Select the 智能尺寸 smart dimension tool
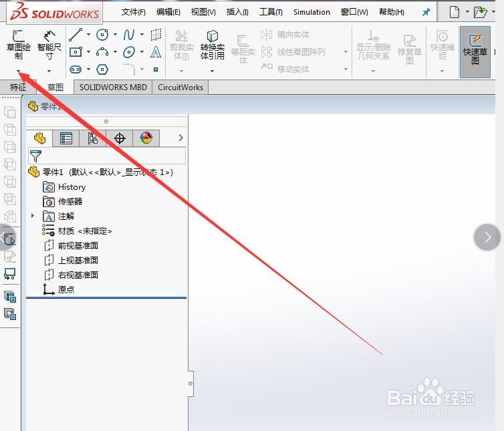504x431 pixels. click(49, 45)
